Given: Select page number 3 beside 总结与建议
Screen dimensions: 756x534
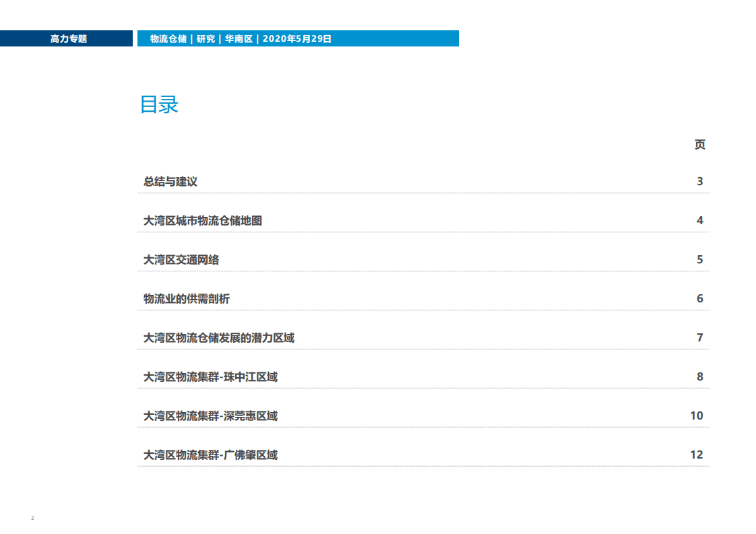Looking at the screenshot, I should point(699,181).
